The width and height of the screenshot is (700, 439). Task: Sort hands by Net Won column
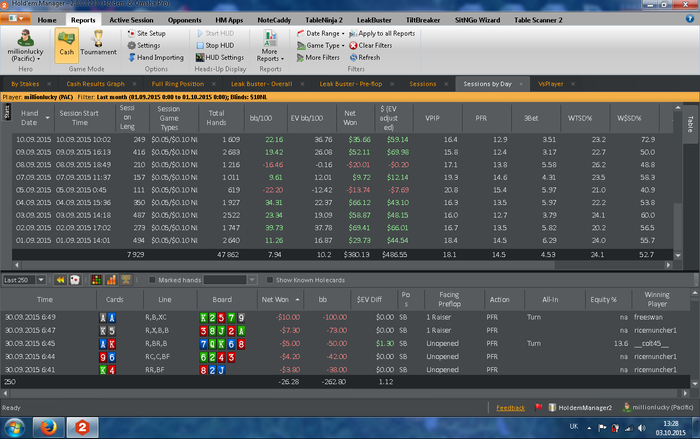click(280, 300)
